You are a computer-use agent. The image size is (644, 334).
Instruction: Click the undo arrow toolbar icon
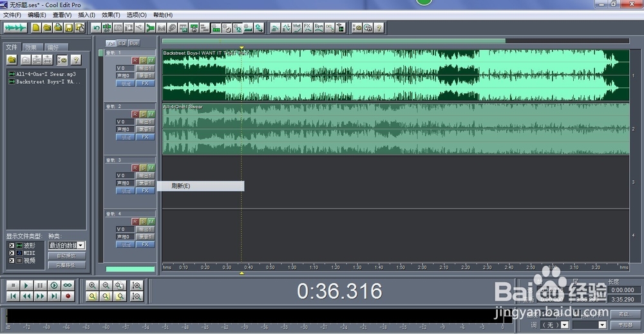pyautogui.click(x=96, y=28)
